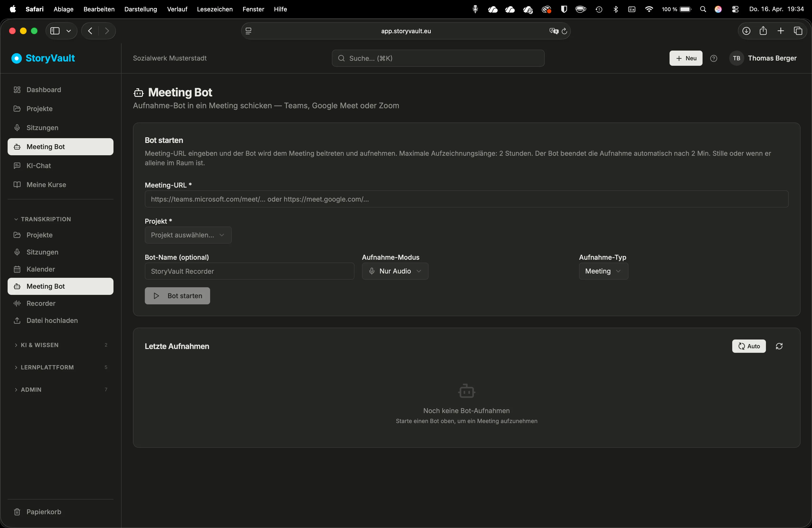Expand the LERNPLATTFORM section
812x528 pixels.
coord(60,367)
